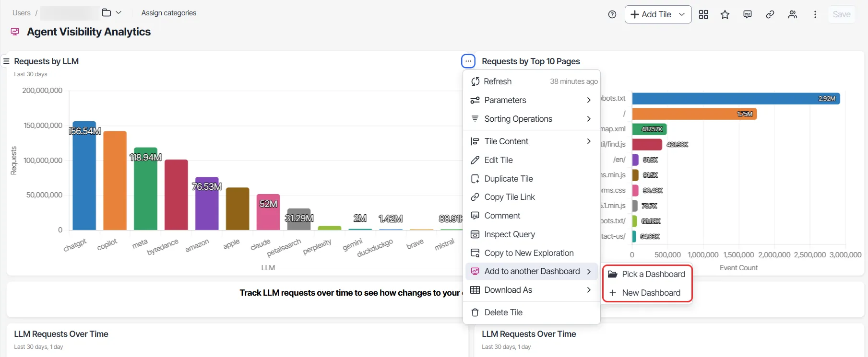
Task: Click the Requests by LLM tile title
Action: pos(47,61)
